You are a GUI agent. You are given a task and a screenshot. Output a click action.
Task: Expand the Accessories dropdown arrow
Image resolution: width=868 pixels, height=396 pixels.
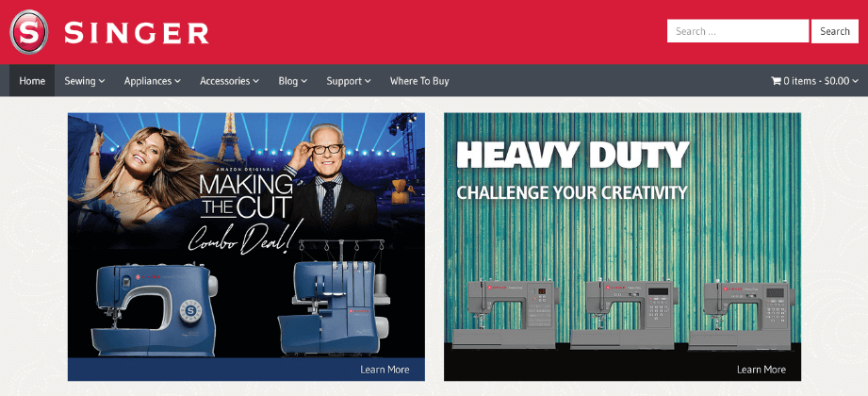[255, 81]
